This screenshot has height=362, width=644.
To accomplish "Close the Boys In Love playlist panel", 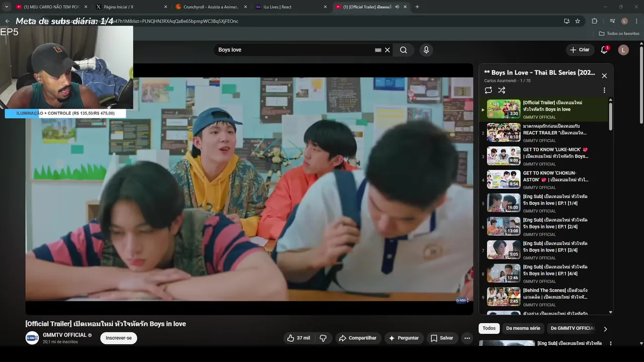I will point(604,75).
